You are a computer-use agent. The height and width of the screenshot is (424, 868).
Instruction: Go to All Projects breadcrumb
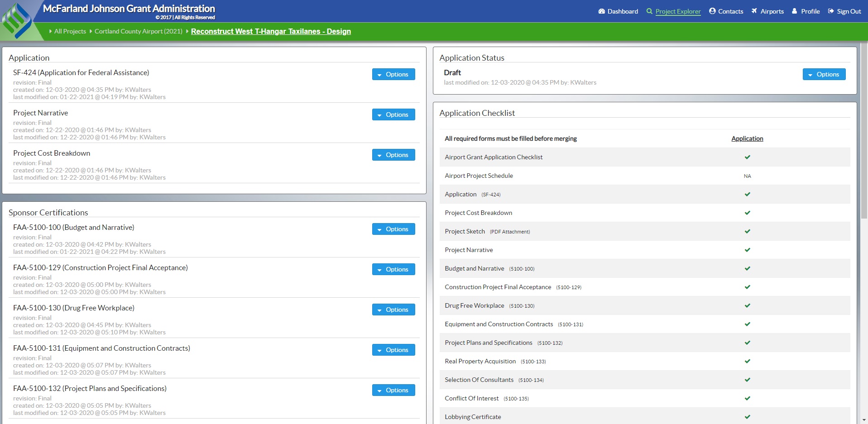pyautogui.click(x=70, y=31)
